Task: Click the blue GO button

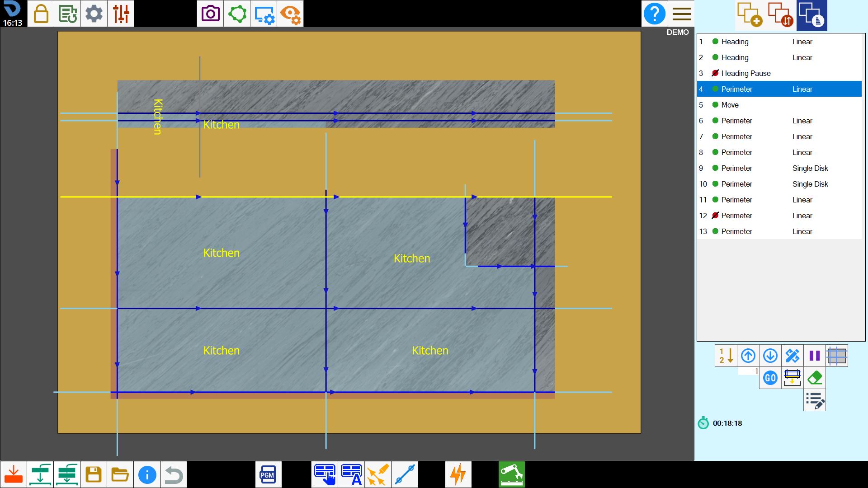Action: coord(770,378)
